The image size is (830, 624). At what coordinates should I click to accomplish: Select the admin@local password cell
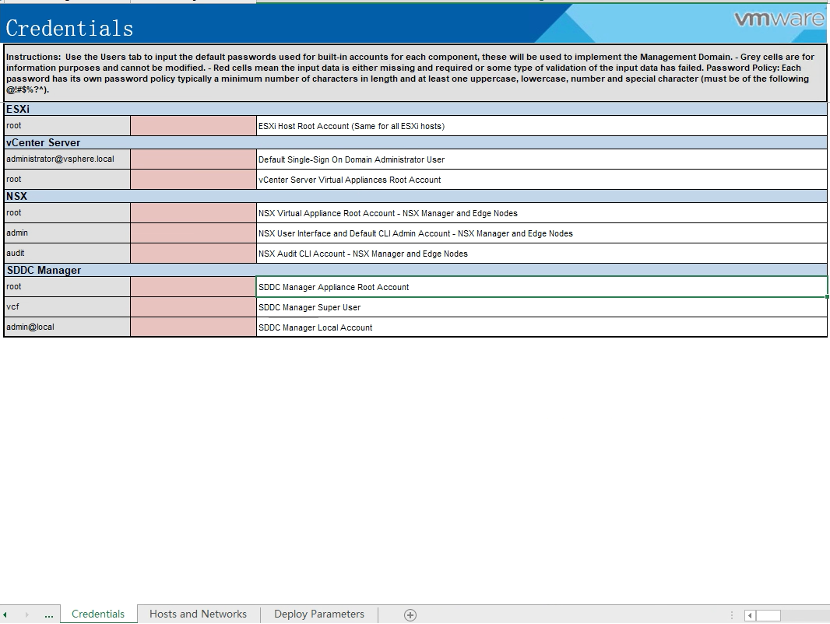point(193,327)
